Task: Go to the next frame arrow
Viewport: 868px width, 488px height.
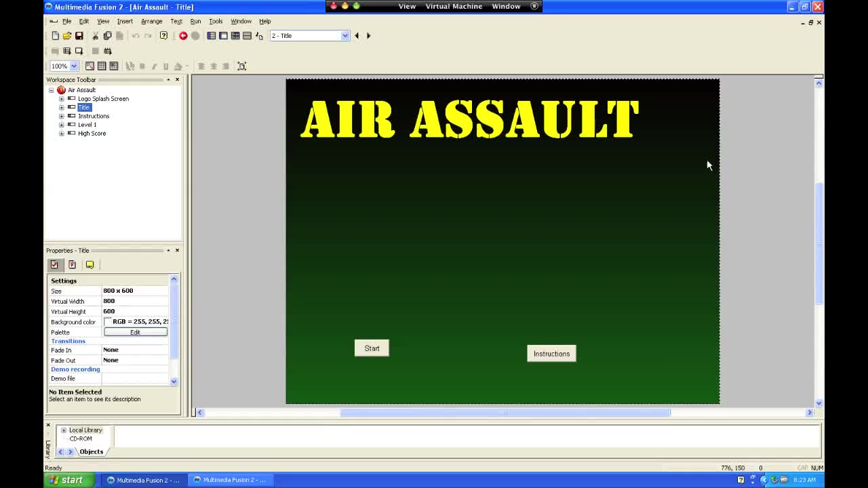Action: point(369,35)
